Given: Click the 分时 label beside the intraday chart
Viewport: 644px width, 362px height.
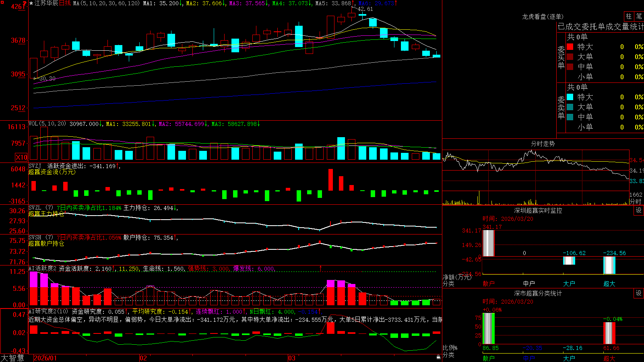Looking at the screenshot, I should click(636, 201).
